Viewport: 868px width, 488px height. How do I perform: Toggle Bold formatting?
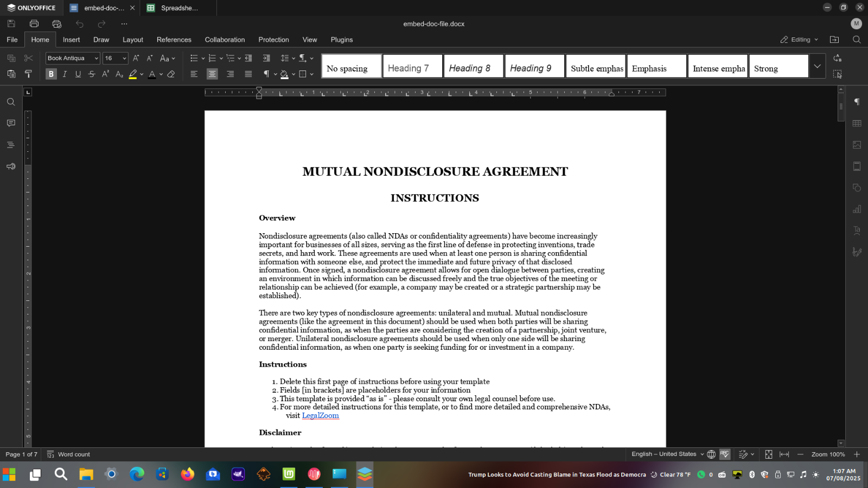coord(51,74)
